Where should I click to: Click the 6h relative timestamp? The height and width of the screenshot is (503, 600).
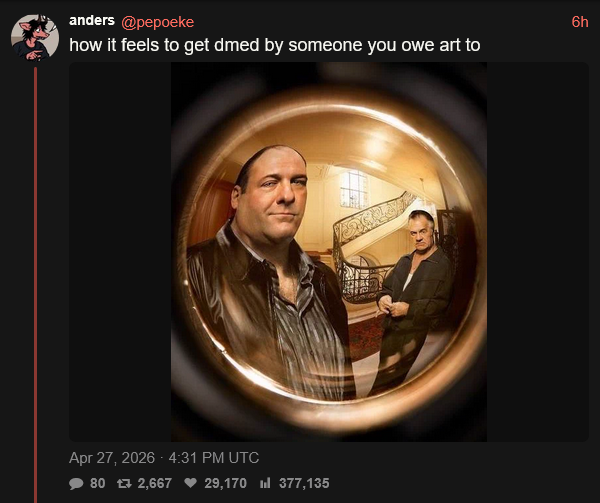tap(580, 22)
